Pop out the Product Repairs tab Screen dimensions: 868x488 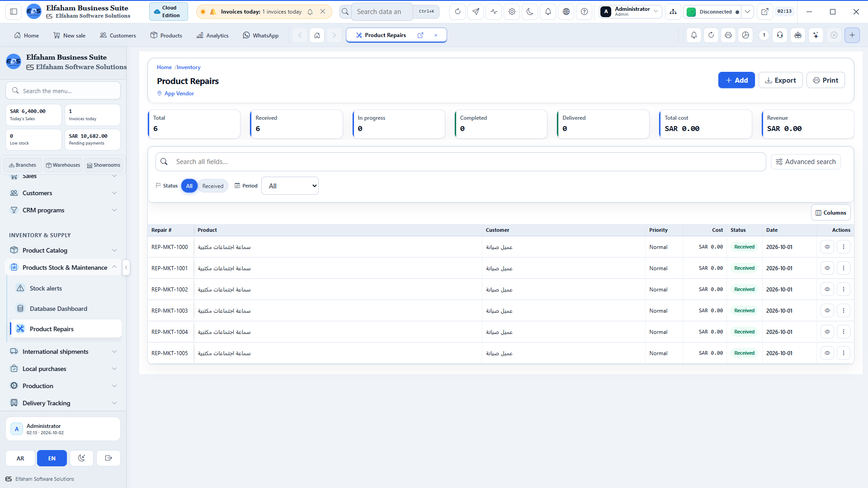coord(420,35)
